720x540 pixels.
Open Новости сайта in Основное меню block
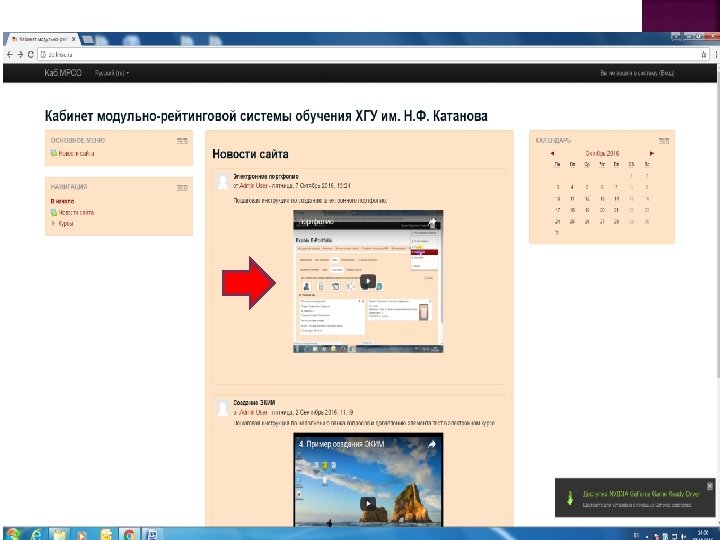pos(76,153)
